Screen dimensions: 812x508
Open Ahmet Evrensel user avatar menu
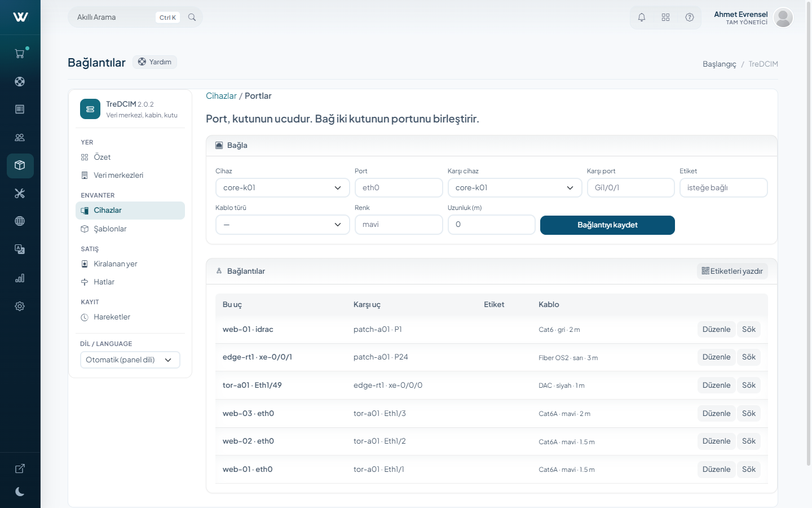(783, 17)
